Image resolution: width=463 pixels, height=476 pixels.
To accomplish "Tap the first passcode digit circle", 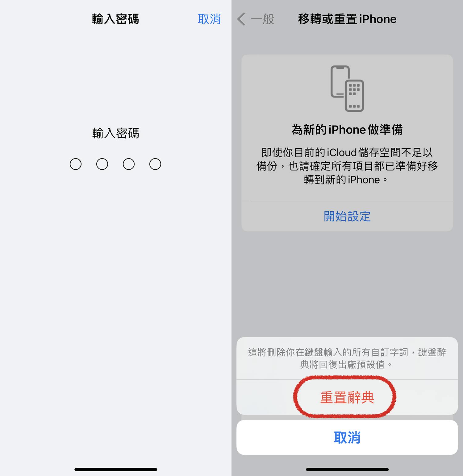I will (x=76, y=164).
